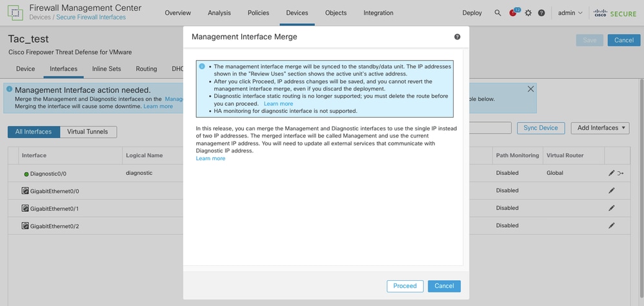Open the red notifications icon with badge
This screenshot has height=306, width=644.
tap(514, 12)
